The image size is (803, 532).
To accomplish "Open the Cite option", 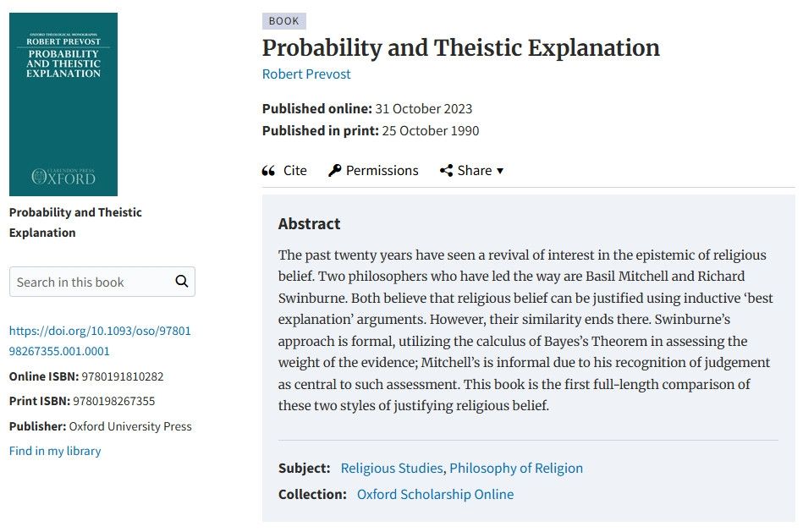I will 284,171.
